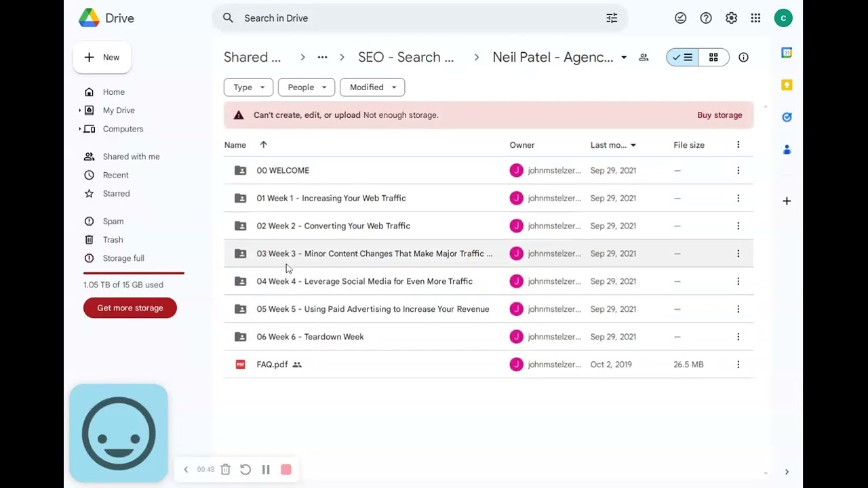The image size is (868, 488).
Task: Open Starred items
Action: point(116,194)
